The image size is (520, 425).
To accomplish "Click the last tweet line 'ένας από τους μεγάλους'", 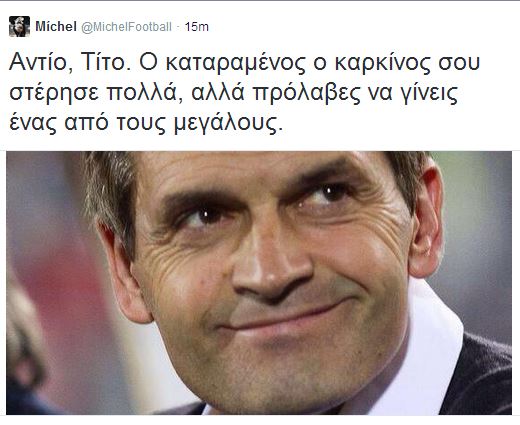I will coord(146,122).
